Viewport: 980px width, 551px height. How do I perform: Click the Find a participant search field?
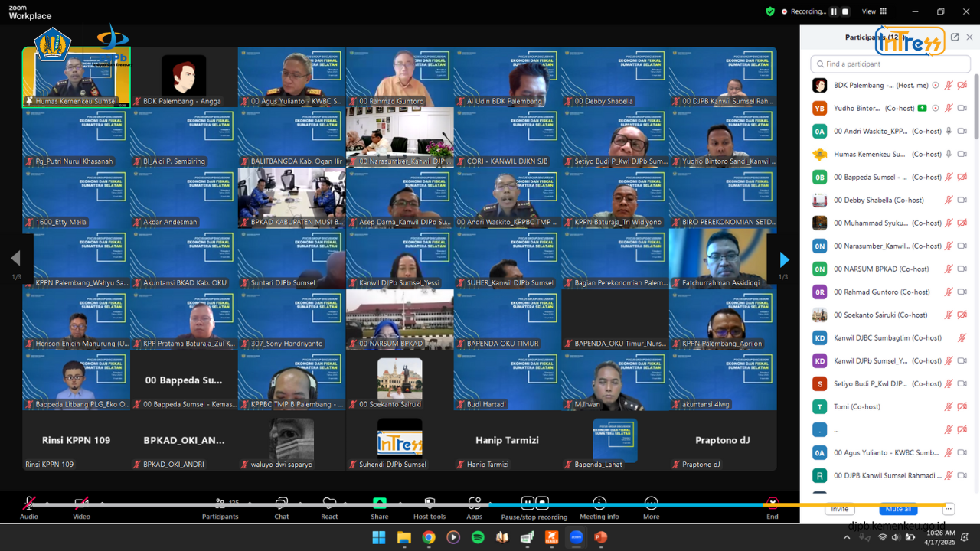(891, 64)
